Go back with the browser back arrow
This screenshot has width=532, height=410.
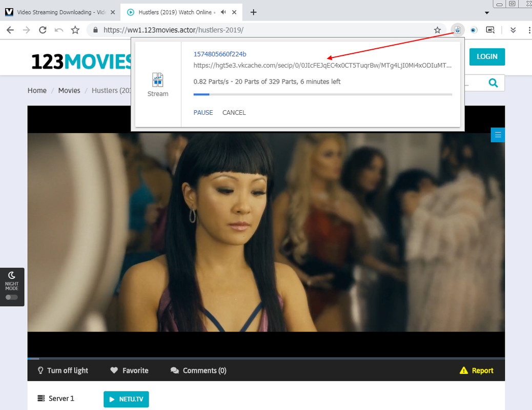pos(10,30)
